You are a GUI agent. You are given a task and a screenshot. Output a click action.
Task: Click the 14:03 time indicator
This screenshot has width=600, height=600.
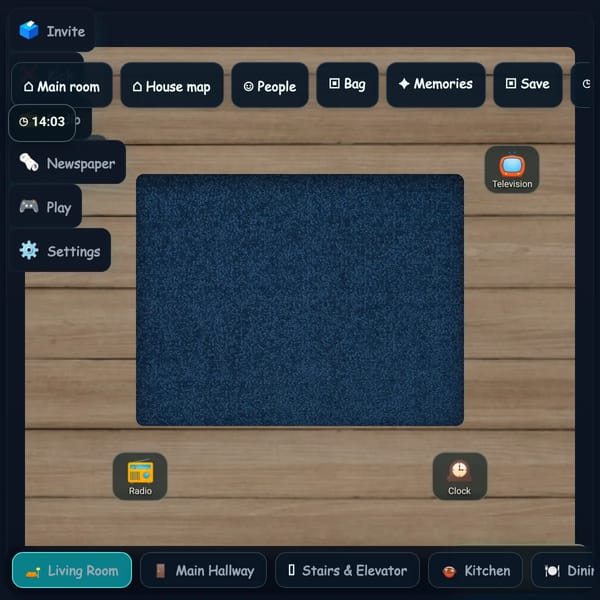(42, 122)
